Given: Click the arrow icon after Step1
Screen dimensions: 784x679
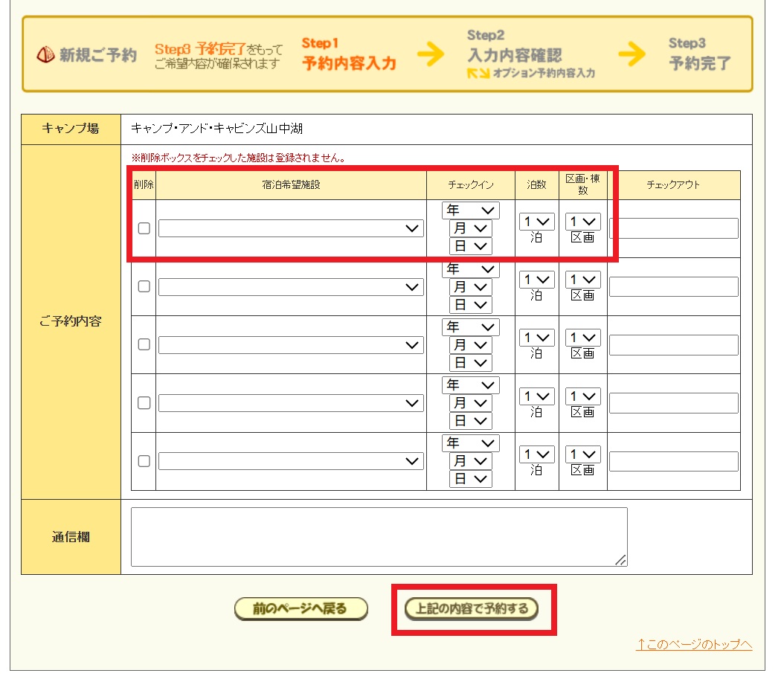Looking at the screenshot, I should pos(431,54).
